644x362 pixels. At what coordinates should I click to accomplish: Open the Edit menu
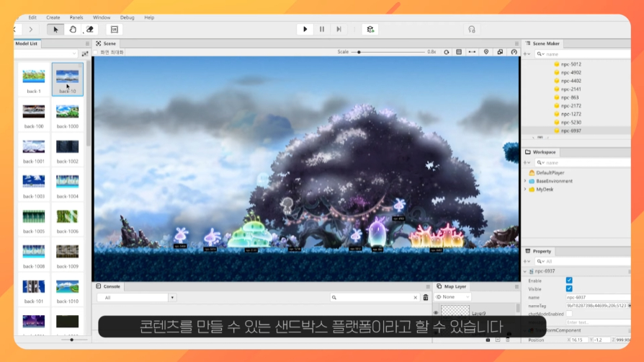click(32, 18)
